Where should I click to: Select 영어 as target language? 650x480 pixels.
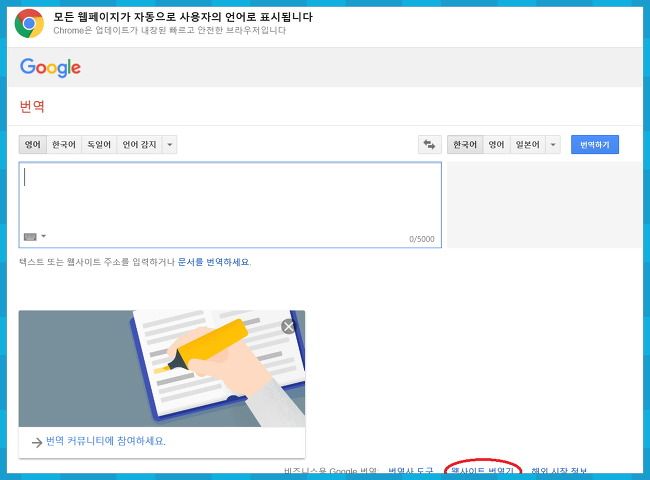coord(496,145)
